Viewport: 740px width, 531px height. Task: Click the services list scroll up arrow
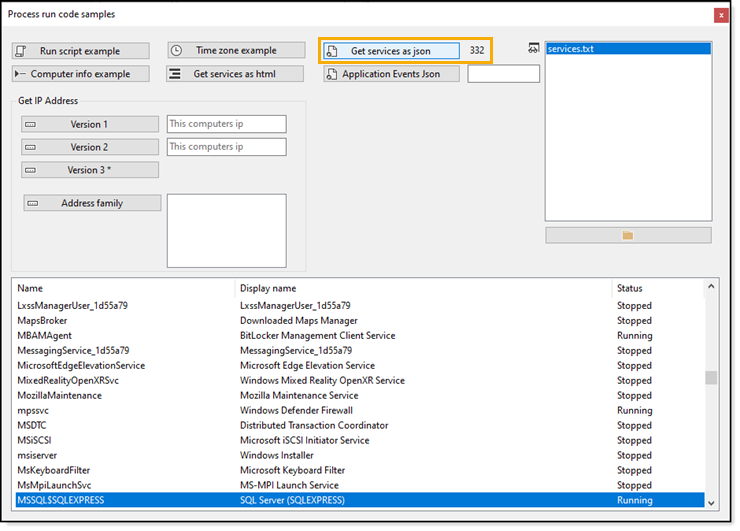click(711, 287)
